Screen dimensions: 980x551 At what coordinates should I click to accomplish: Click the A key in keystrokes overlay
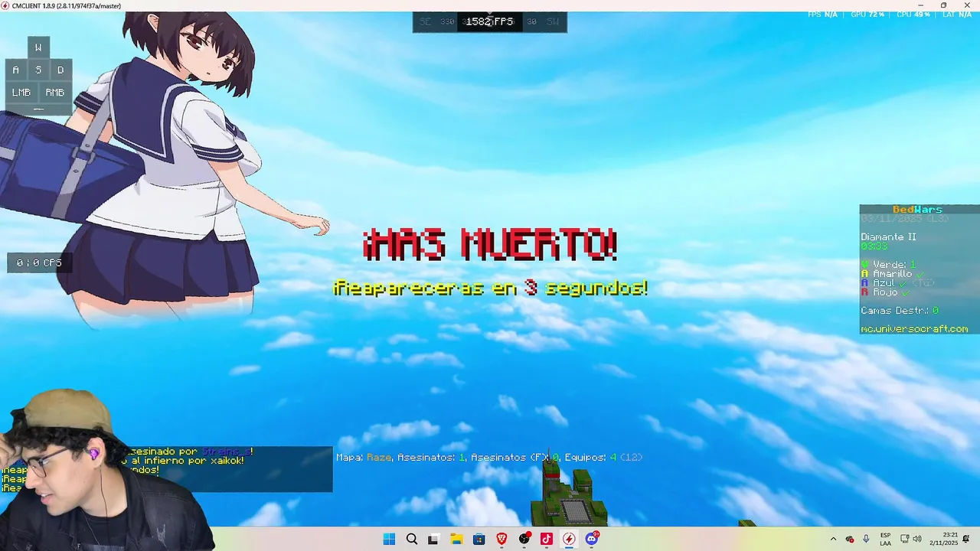tap(16, 70)
